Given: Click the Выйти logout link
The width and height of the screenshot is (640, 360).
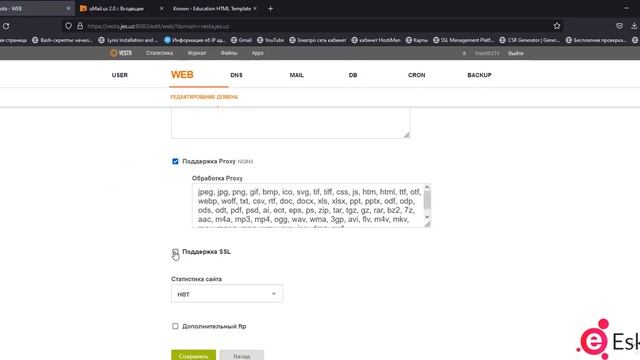Looking at the screenshot, I should tap(516, 53).
